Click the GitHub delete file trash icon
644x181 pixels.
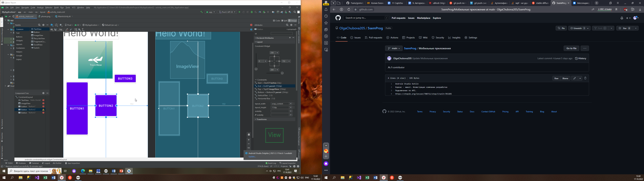tap(585, 78)
